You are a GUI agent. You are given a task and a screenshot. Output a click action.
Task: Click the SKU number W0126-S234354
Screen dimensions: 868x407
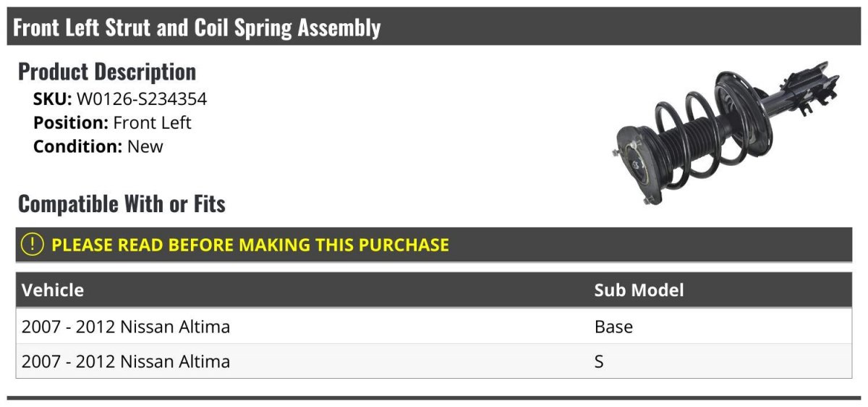coord(142,99)
